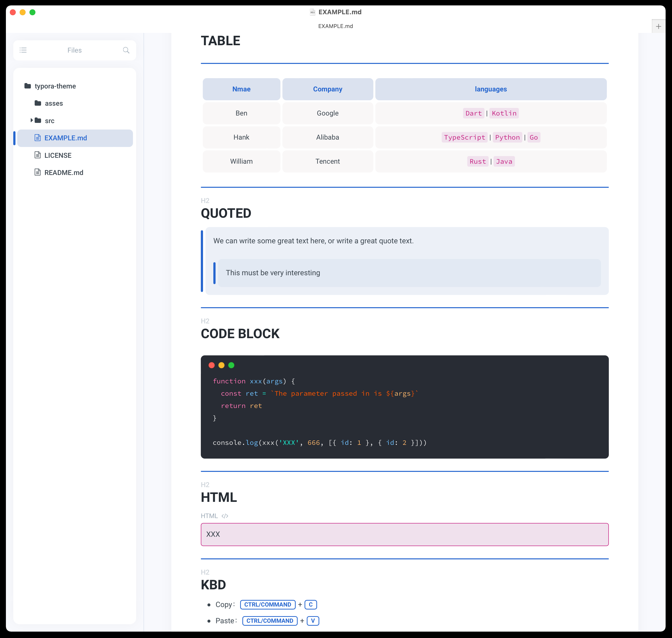
Task: Select EXAMPLE.md in the file tree
Action: click(66, 138)
